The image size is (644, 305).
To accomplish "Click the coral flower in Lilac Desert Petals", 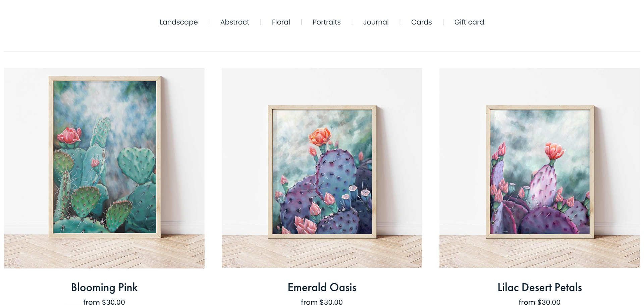I will click(x=554, y=151).
